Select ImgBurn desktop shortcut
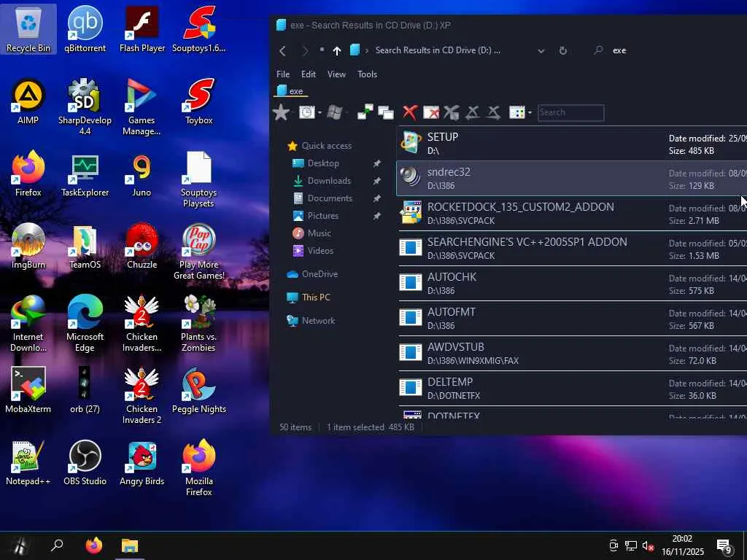The image size is (747, 560). (28, 246)
